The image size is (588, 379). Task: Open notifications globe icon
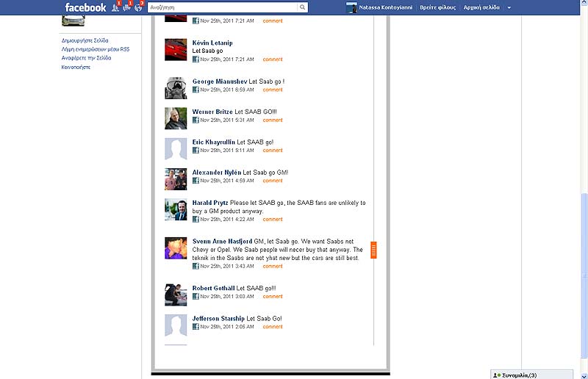138,7
